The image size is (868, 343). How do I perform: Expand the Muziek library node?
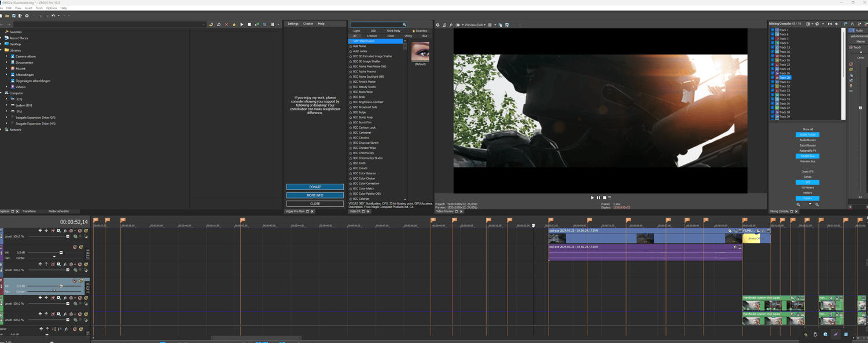click(x=7, y=68)
